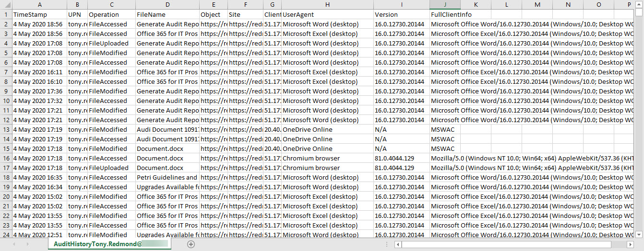Click the UPN header cell
Image resolution: width=644 pixels, height=251 pixels.
click(x=77, y=14)
